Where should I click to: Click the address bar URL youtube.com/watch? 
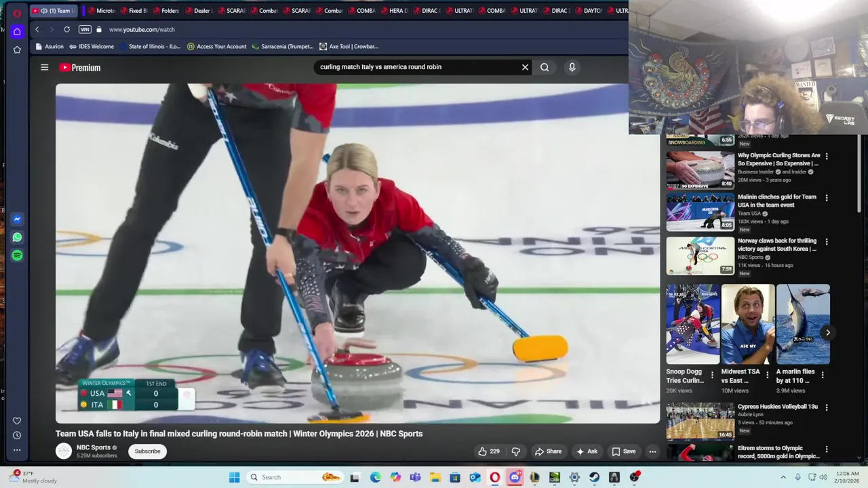pos(142,29)
